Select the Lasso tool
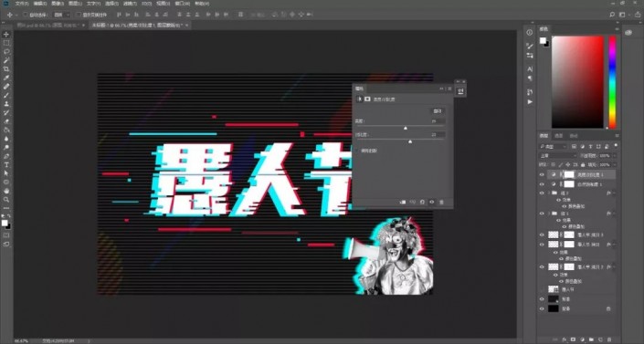The image size is (644, 344). (x=6, y=52)
